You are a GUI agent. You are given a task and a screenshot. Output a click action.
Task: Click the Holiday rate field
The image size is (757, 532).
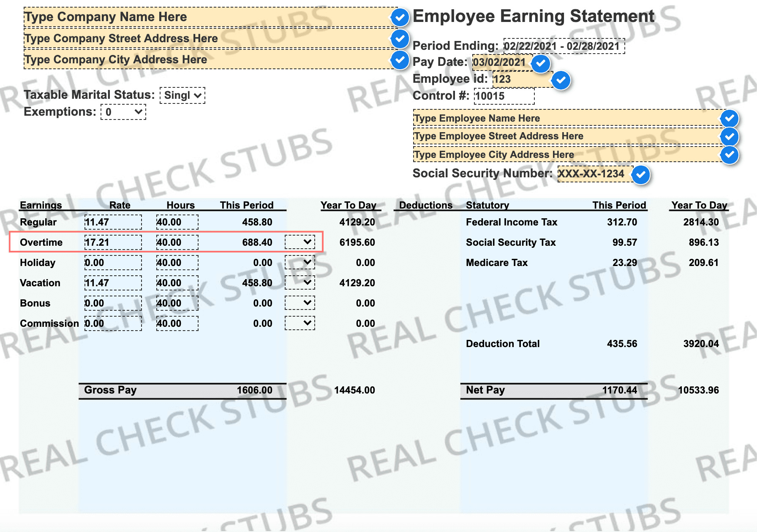click(113, 263)
